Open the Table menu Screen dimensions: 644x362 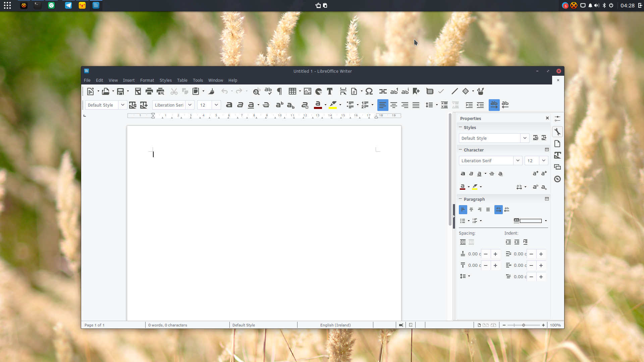pyautogui.click(x=182, y=80)
